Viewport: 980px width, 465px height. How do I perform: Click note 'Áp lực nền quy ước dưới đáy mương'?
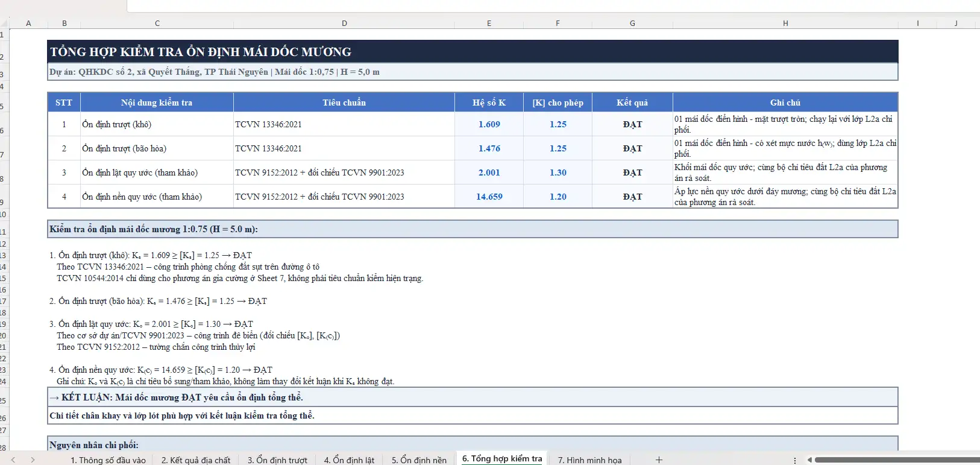(x=785, y=197)
